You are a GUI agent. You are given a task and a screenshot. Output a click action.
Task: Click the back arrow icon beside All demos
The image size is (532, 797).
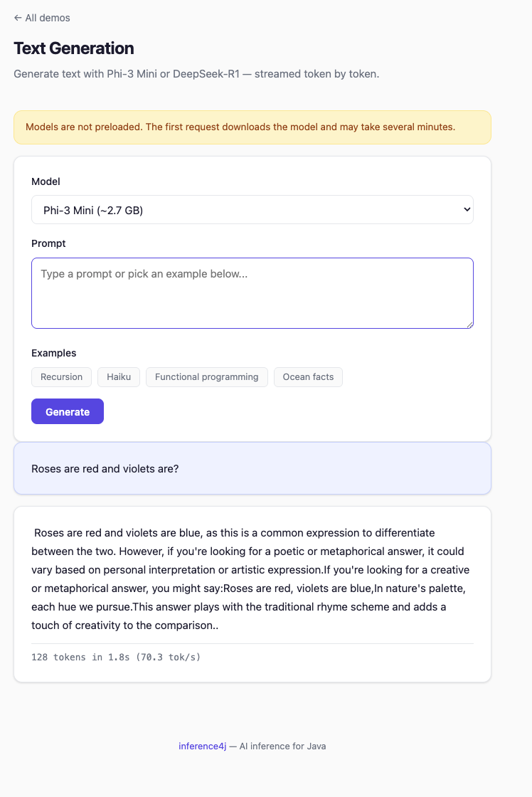click(x=18, y=18)
